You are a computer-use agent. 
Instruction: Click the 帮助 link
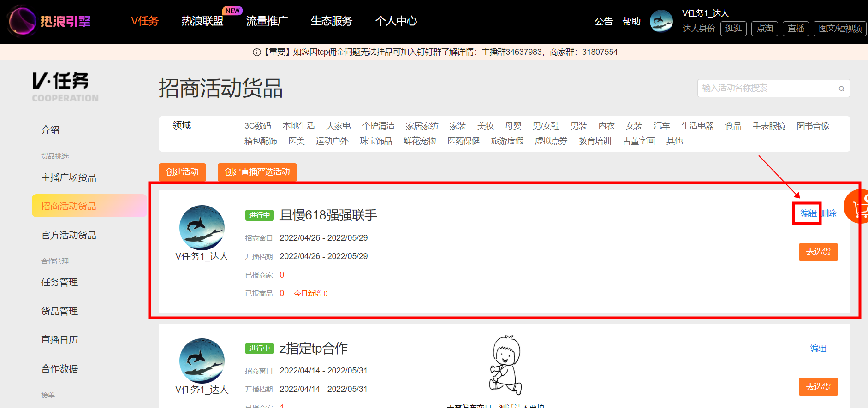point(631,21)
